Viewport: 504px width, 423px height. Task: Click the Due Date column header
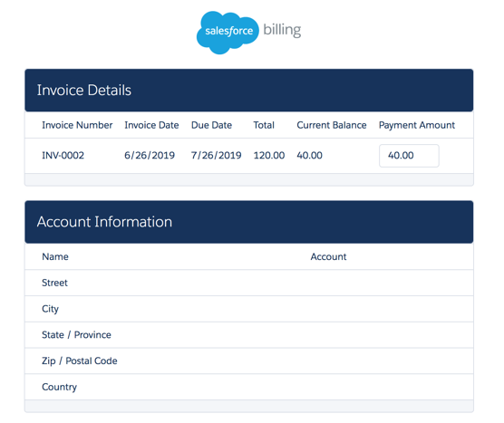pos(211,125)
